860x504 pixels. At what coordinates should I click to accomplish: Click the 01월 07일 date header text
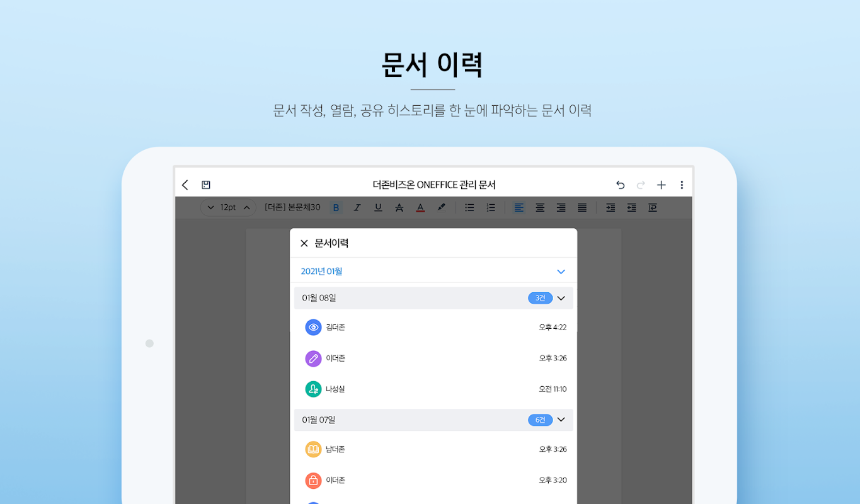319,420
